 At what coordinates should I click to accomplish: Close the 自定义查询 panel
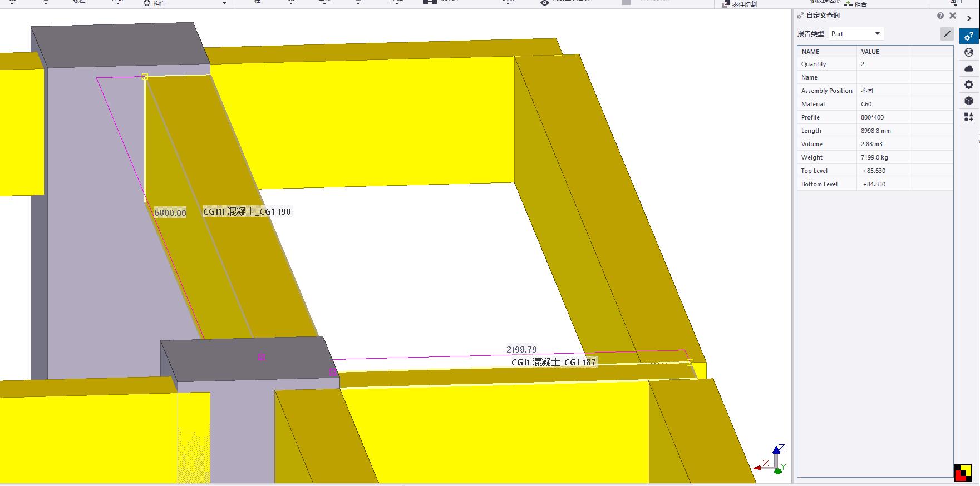(953, 16)
